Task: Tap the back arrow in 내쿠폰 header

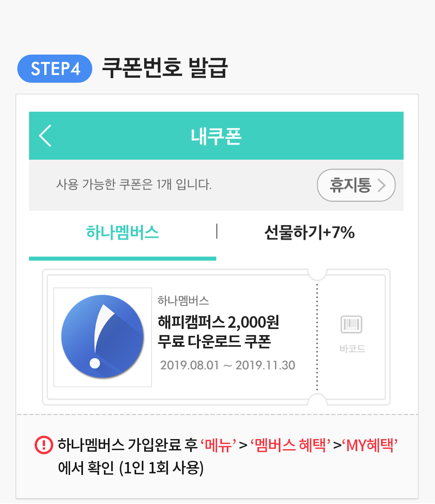Action: coord(46,135)
